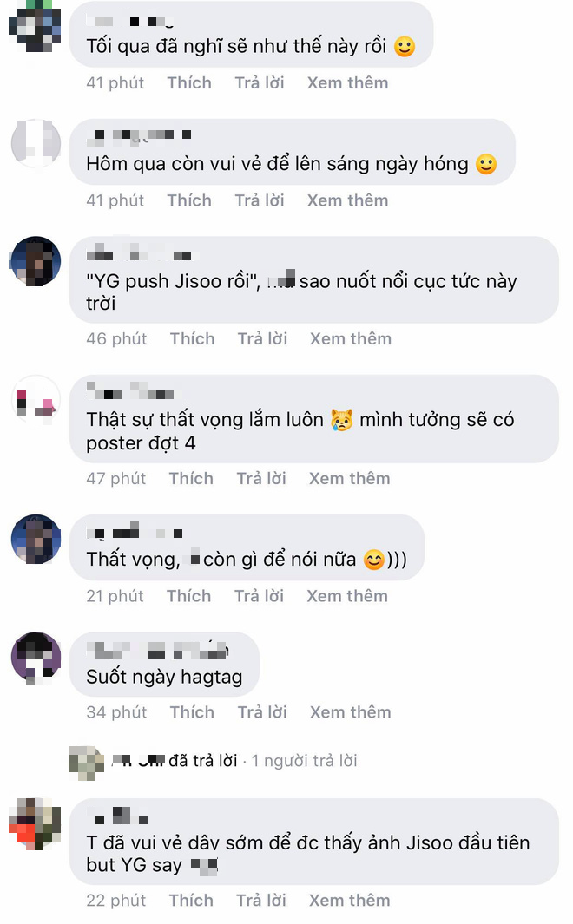573x924 pixels.
Task: Click the pixelated username above 'Suốt ngày hagtag'
Action: pyautogui.click(x=157, y=652)
